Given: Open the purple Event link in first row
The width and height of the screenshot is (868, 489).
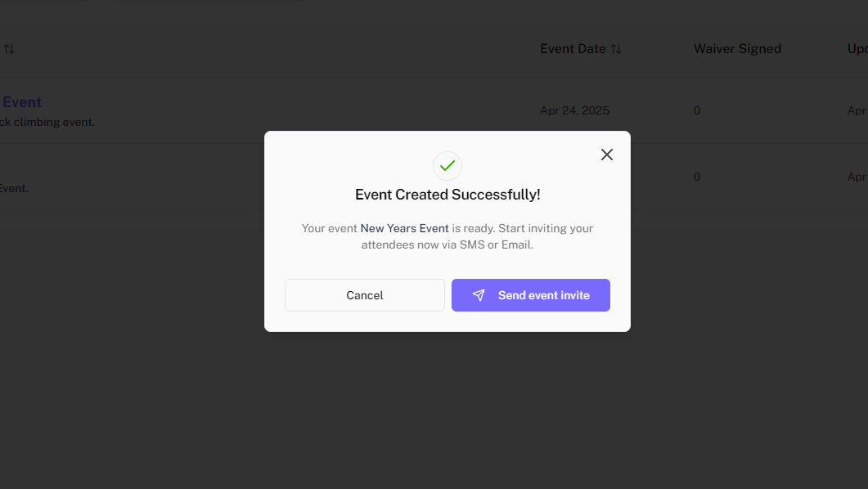Looking at the screenshot, I should 22,102.
